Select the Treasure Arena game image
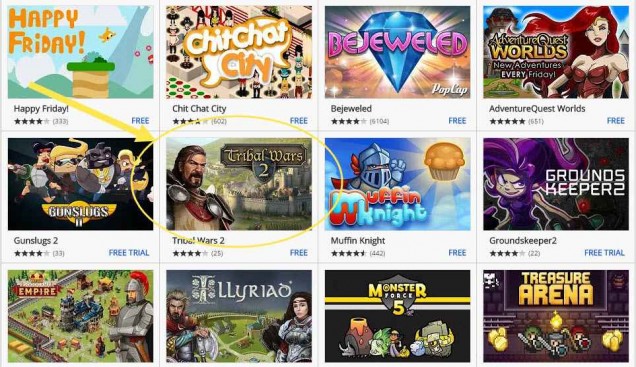 coord(556,316)
